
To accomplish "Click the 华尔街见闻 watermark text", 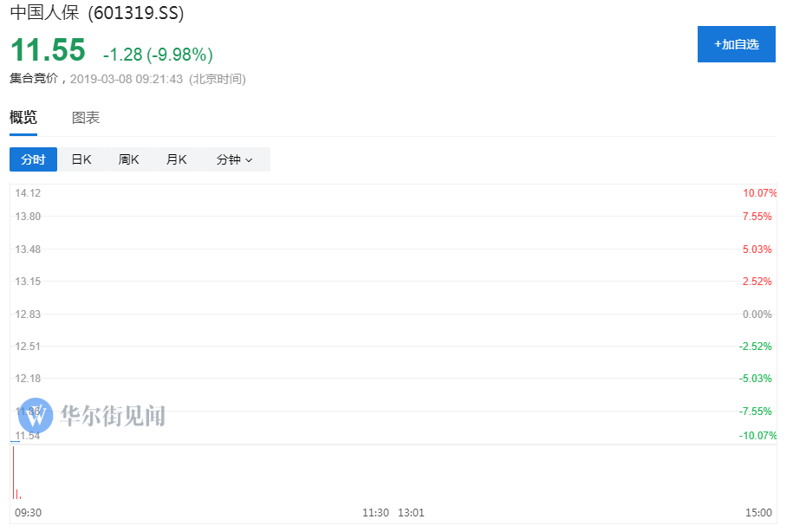I will pos(113,416).
